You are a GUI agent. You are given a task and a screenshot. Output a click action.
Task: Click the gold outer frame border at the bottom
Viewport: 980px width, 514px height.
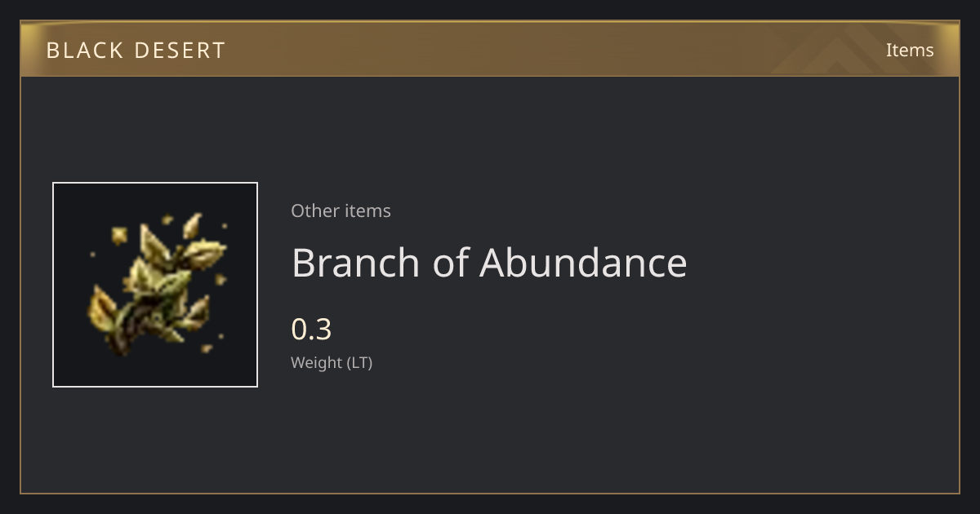pyautogui.click(x=490, y=493)
